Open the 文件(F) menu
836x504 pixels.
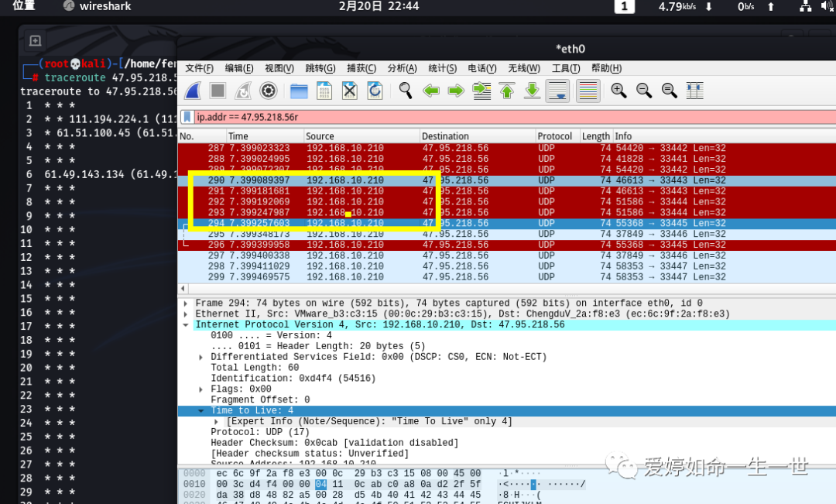(x=200, y=68)
